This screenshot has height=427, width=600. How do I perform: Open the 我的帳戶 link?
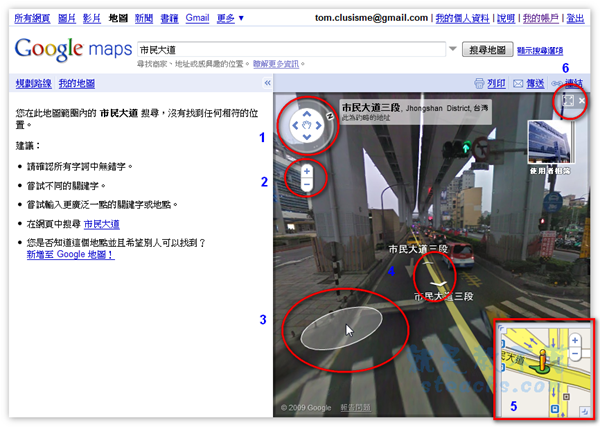pos(541,18)
